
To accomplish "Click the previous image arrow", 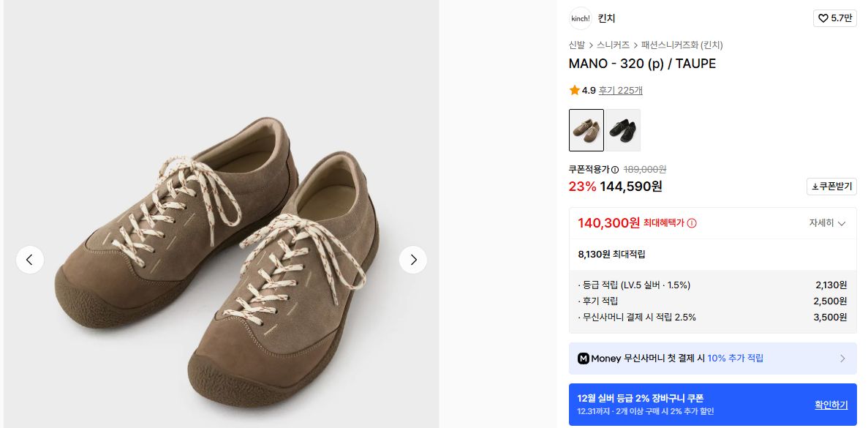I will tap(30, 260).
